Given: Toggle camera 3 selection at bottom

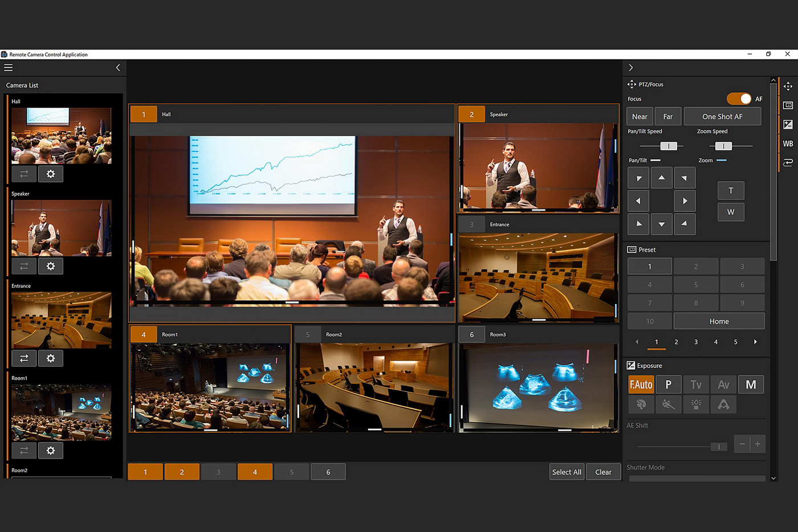Looking at the screenshot, I should (x=218, y=472).
